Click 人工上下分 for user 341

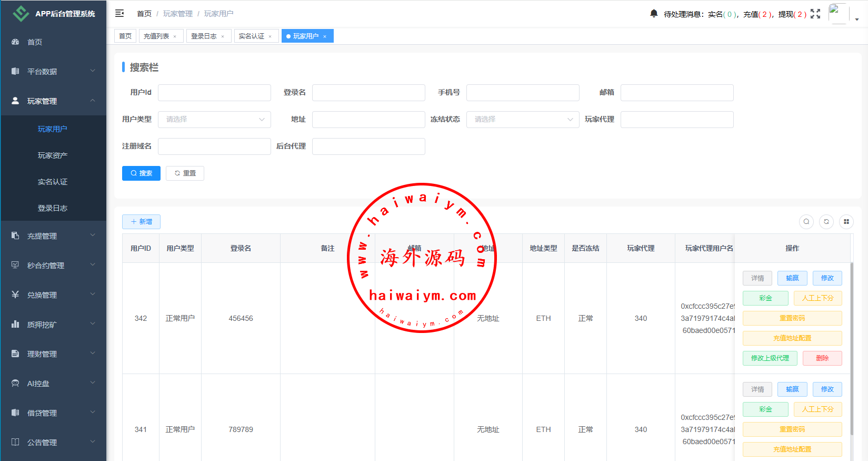point(818,409)
